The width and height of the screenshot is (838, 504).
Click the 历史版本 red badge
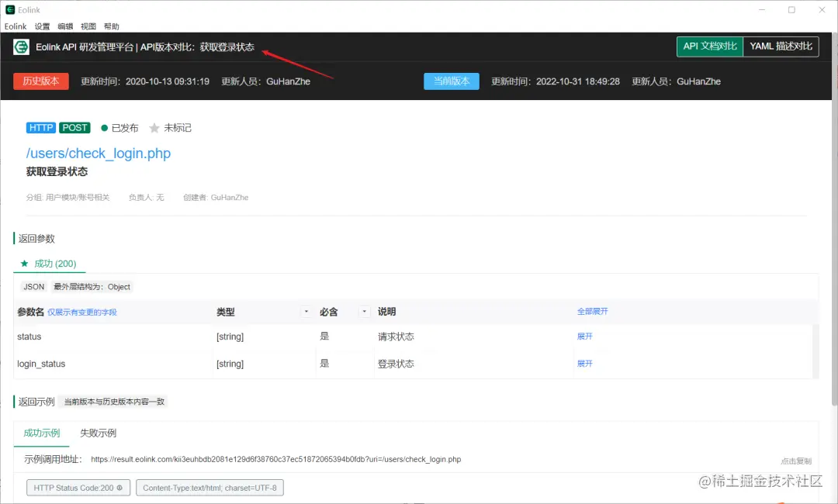pyautogui.click(x=41, y=81)
